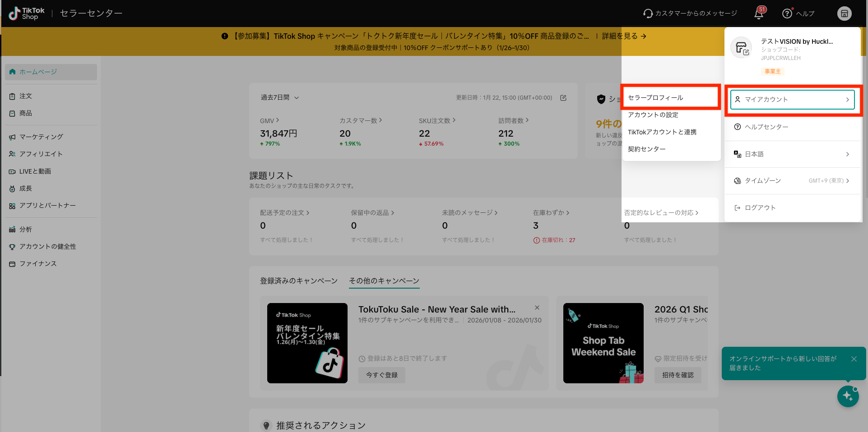Image resolution: width=868 pixels, height=432 pixels.
Task: Click the アカウントの健全性 trophy icon
Action: [x=12, y=247]
